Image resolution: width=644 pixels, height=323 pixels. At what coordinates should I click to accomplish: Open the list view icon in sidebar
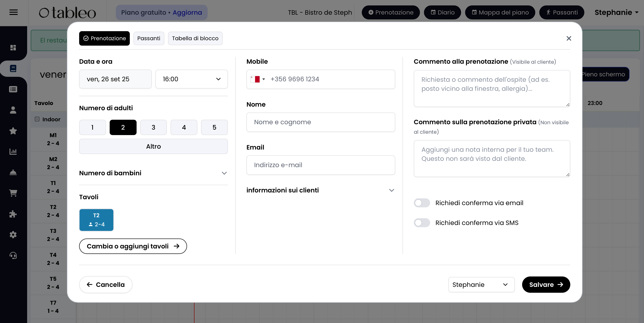pyautogui.click(x=13, y=89)
